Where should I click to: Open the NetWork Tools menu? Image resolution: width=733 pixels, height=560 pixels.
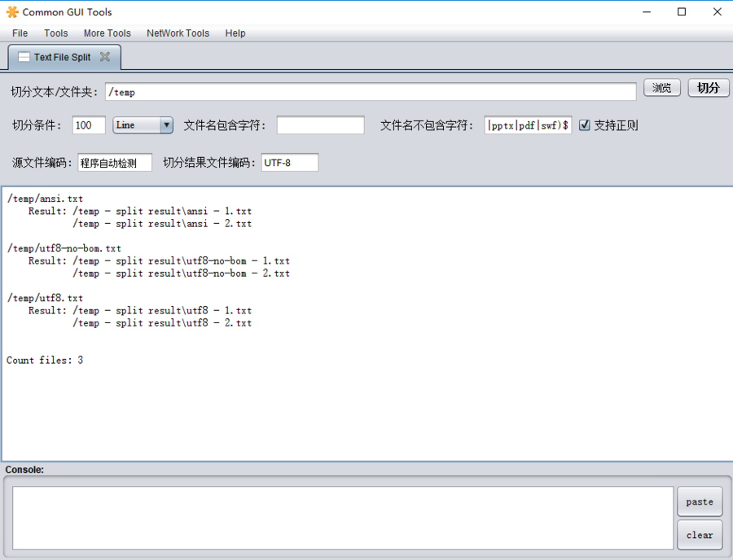click(x=178, y=33)
